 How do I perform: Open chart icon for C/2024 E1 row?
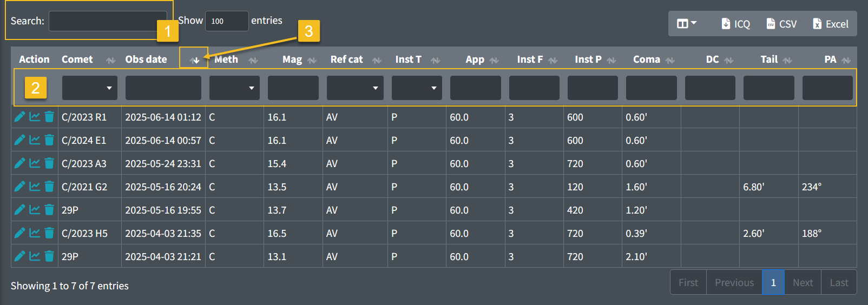click(x=35, y=140)
